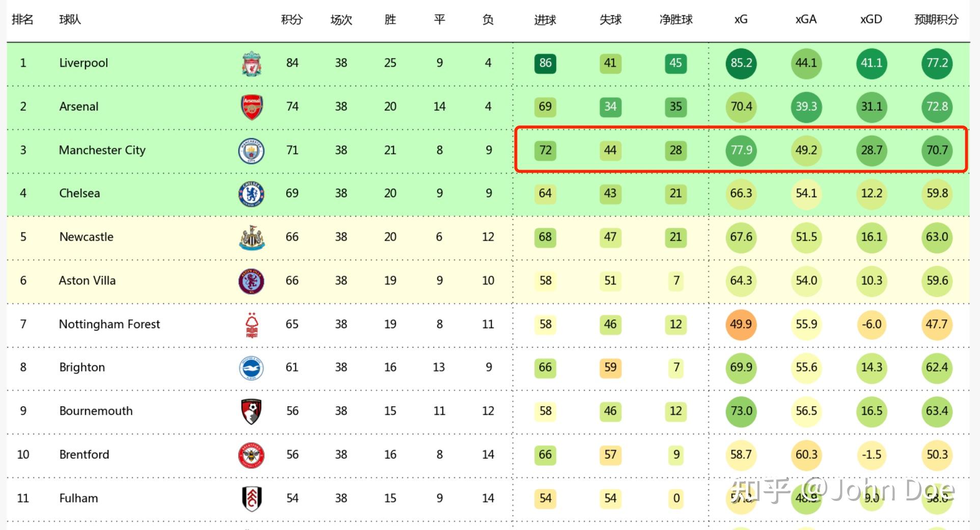Click Liverpool's 85.2 xG circle
Viewport: 980px width, 530px height.
point(741,63)
